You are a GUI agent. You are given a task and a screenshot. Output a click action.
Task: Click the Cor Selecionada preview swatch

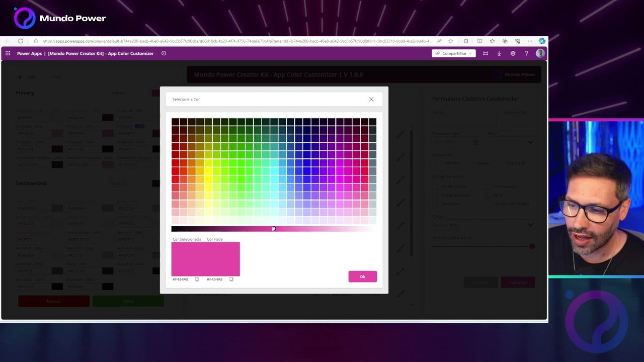(189, 259)
